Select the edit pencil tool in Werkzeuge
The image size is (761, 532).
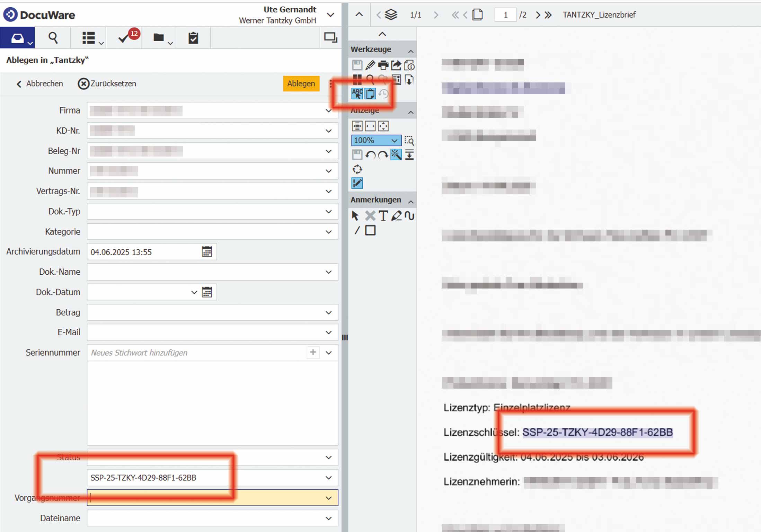coord(370,65)
